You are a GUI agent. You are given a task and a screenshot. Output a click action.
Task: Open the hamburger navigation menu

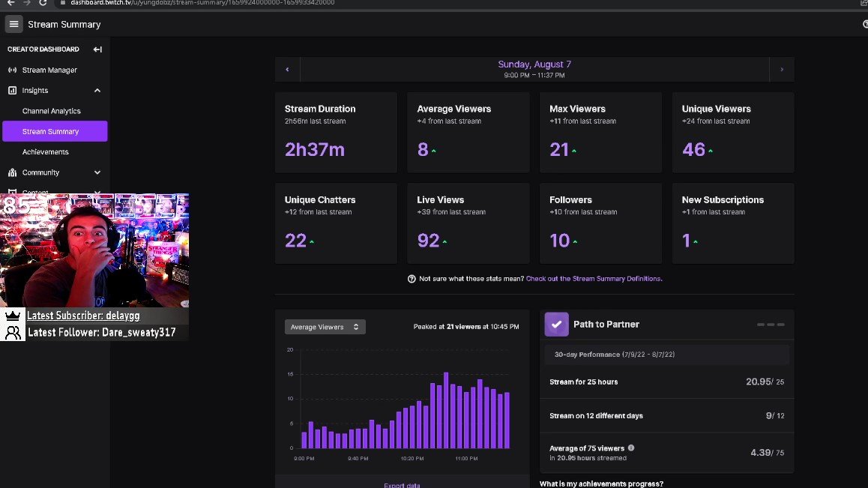point(13,24)
